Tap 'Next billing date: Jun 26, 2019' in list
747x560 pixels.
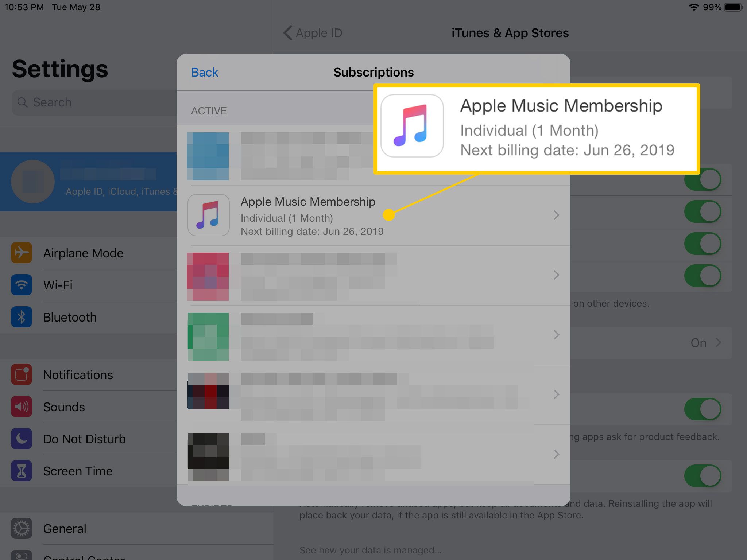(x=312, y=231)
